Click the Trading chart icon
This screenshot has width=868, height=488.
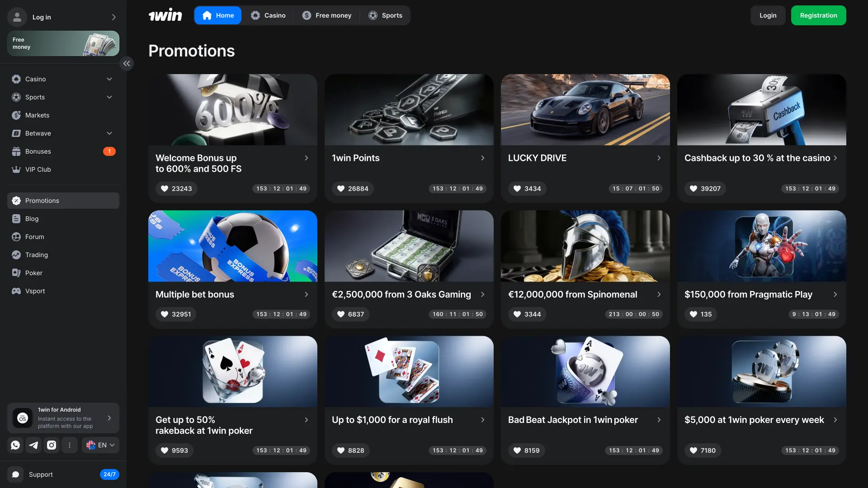(16, 255)
